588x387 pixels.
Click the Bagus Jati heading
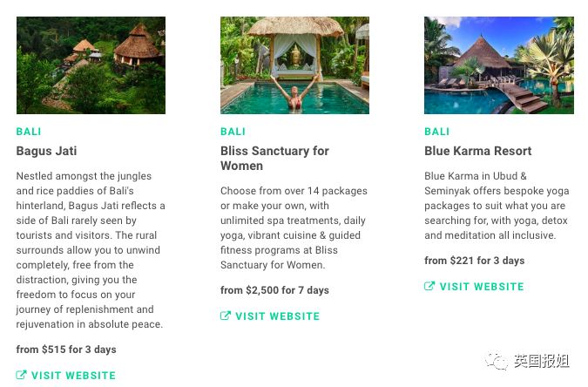click(46, 151)
